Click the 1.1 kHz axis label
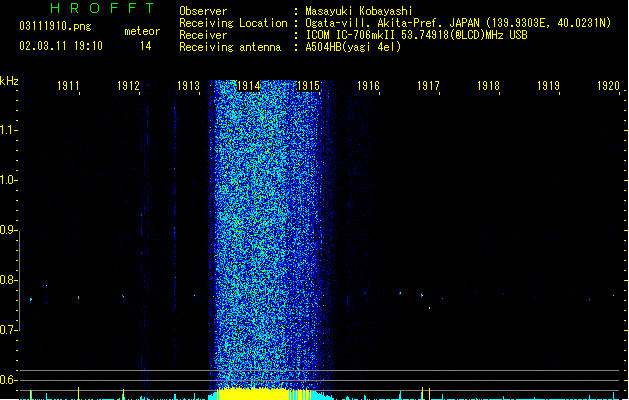The width and height of the screenshot is (629, 400). click(x=8, y=130)
